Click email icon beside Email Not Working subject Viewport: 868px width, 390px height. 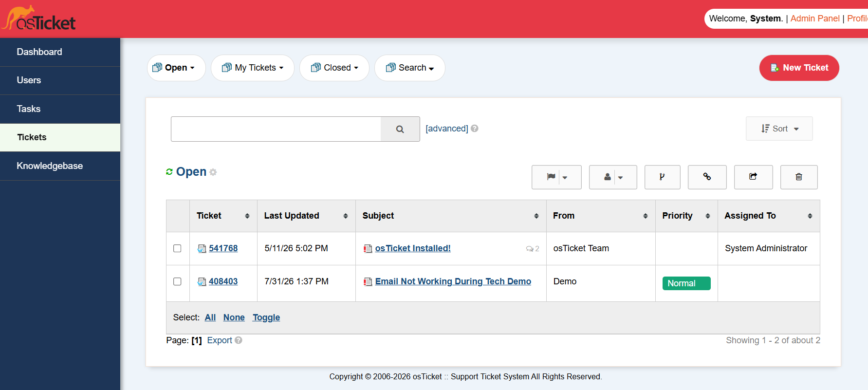(368, 282)
